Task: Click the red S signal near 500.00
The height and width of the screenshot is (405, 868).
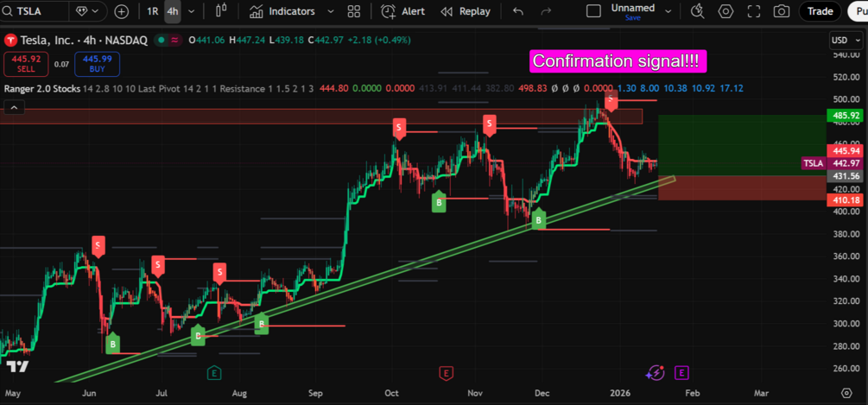Action: pos(611,99)
